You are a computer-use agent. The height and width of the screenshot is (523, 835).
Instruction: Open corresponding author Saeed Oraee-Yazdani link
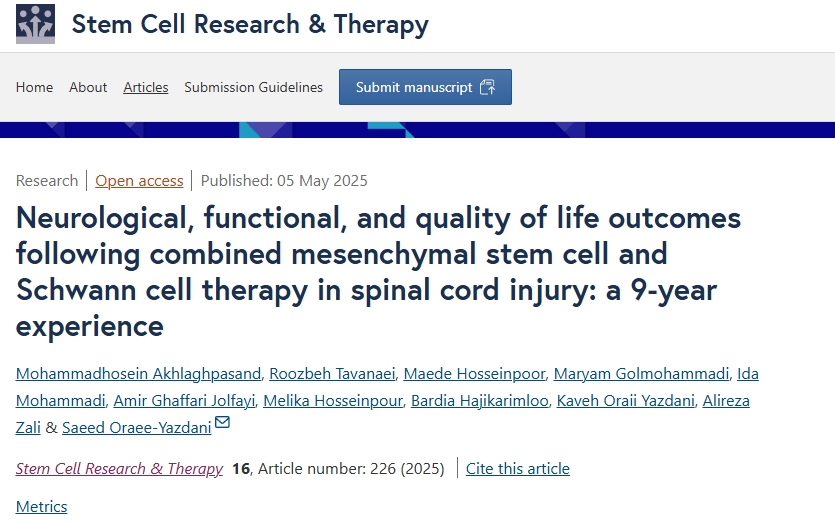(136, 427)
